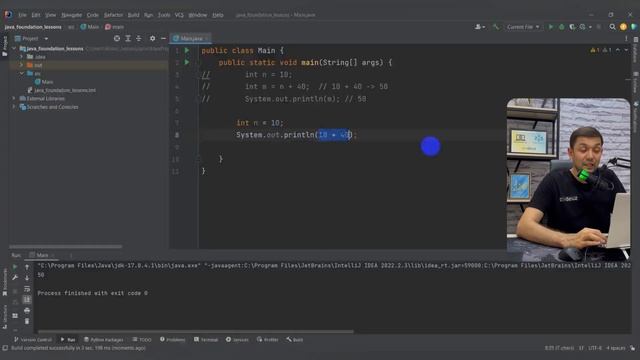Click the Down the Stack Trace arrow
640x360 pixels.
[27, 278]
